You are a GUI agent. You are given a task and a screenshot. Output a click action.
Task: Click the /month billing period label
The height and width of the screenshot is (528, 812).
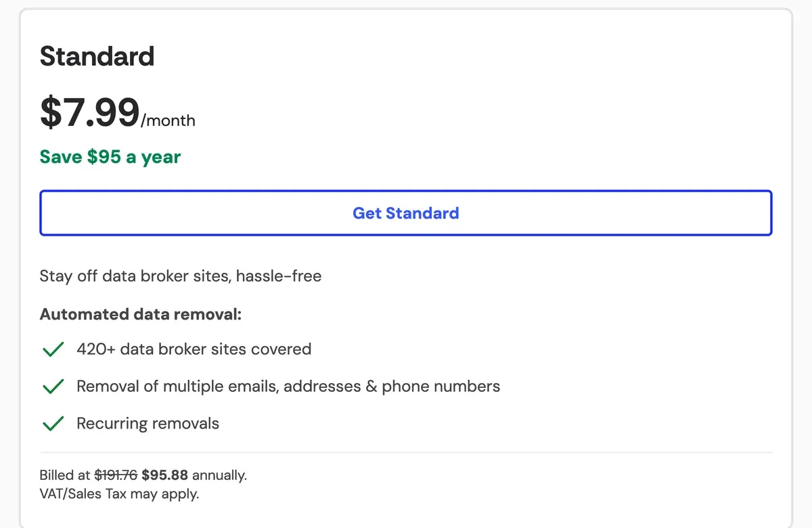[168, 120]
